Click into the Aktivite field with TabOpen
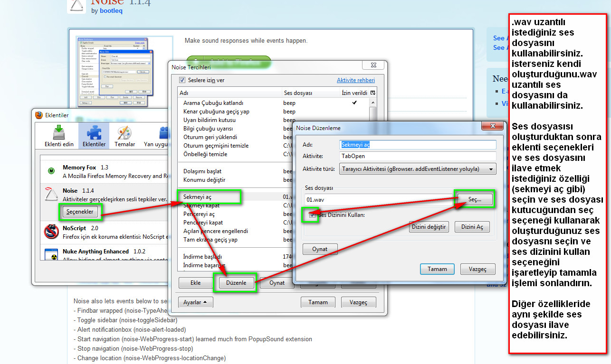The width and height of the screenshot is (611, 364). 418,156
